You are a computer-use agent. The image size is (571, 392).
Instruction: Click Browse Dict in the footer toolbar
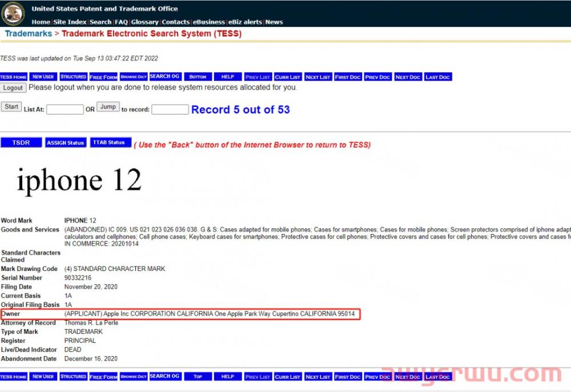[134, 377]
